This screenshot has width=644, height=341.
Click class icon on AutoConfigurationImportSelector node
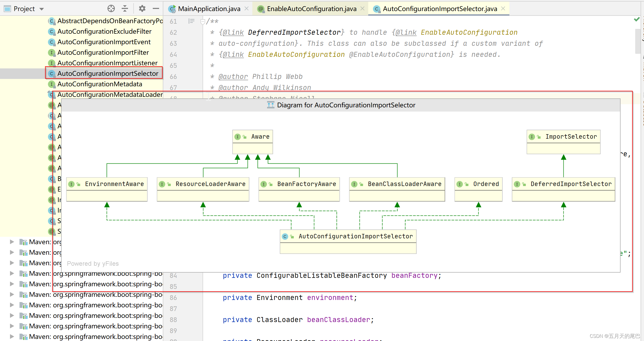[285, 237]
